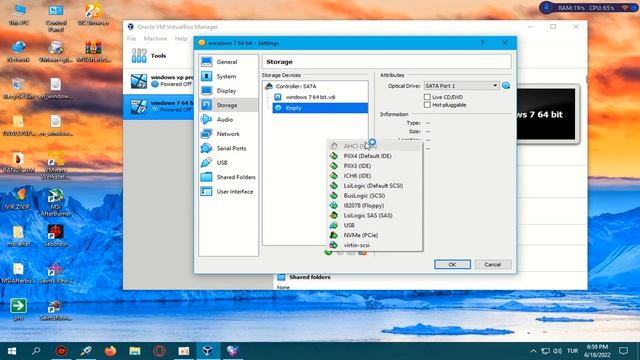
Task: Open Firefox from taskbar
Action: [x=110, y=351]
